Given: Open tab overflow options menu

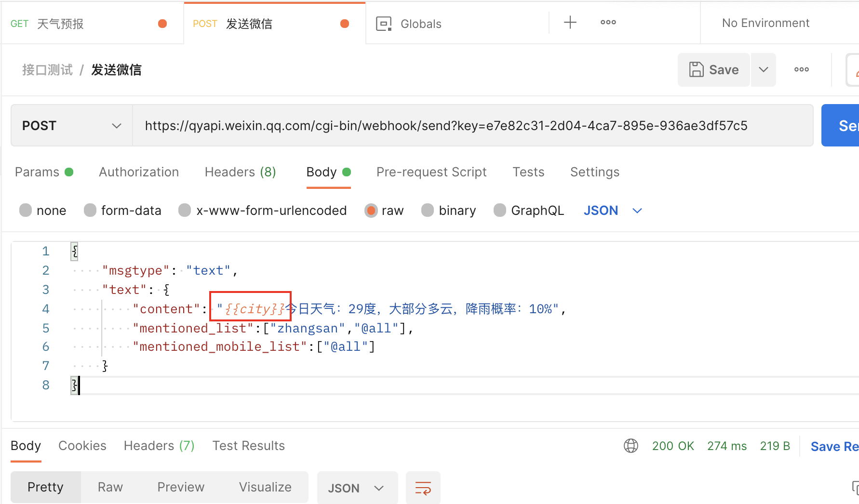Looking at the screenshot, I should tap(608, 23).
